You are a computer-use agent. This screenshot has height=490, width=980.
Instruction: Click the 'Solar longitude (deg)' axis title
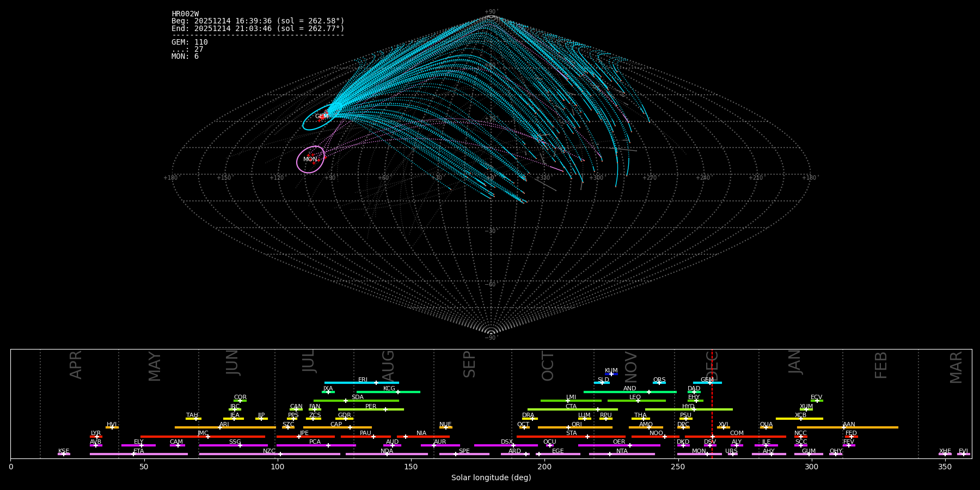tap(491, 477)
